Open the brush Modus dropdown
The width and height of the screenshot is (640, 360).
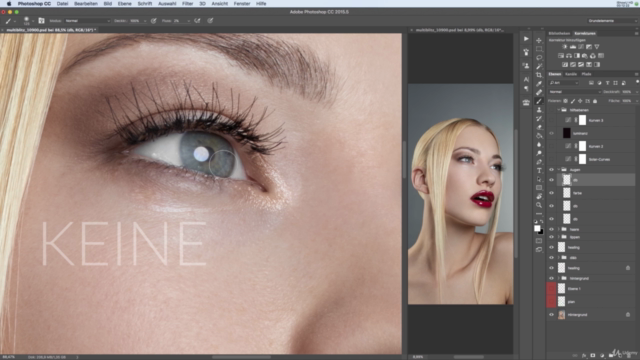(x=87, y=21)
